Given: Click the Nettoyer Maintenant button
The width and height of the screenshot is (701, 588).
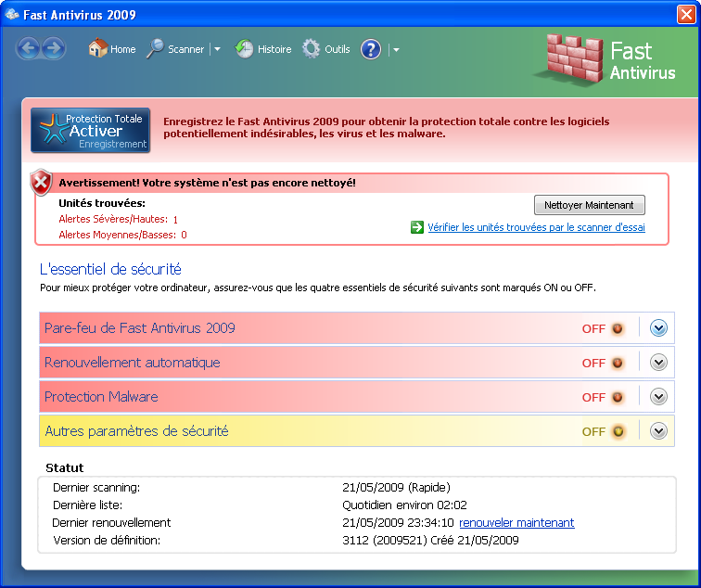Looking at the screenshot, I should (x=589, y=205).
